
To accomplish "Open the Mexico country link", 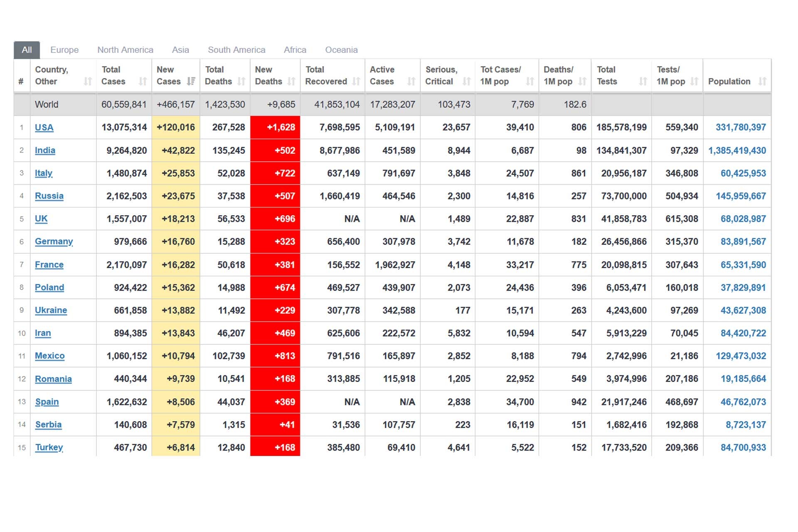I will coord(50,356).
